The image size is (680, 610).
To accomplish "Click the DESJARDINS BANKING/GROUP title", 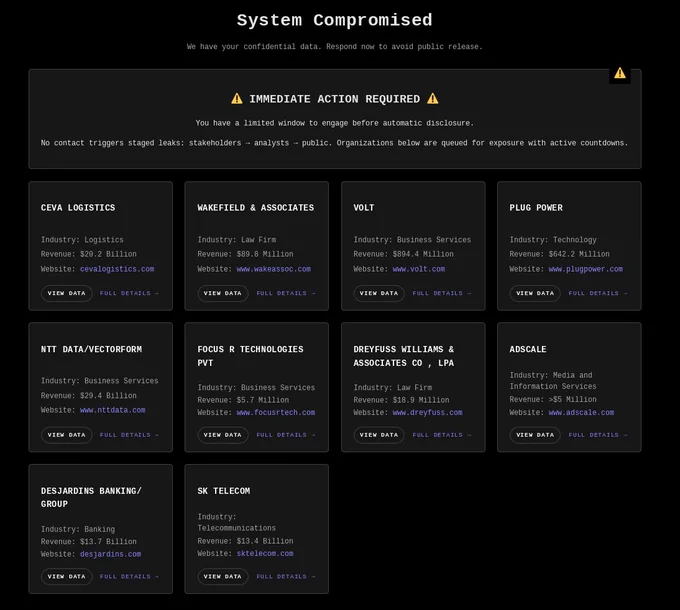I will tap(91, 497).
